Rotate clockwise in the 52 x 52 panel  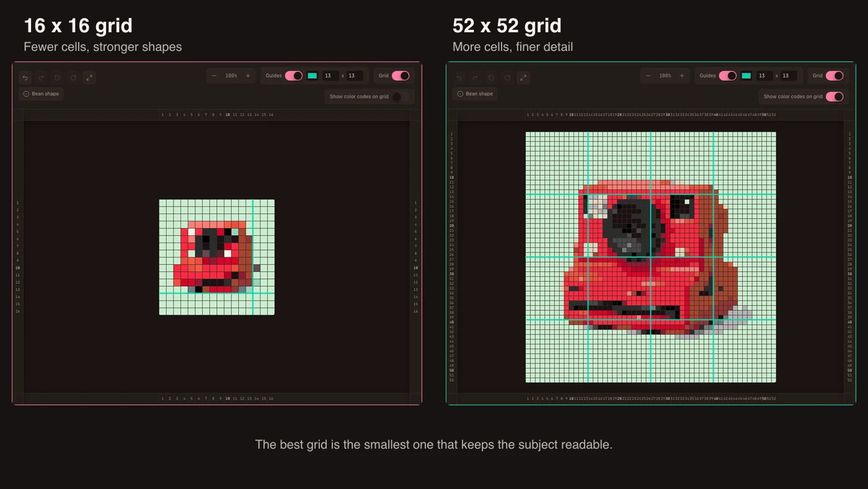[x=507, y=78]
